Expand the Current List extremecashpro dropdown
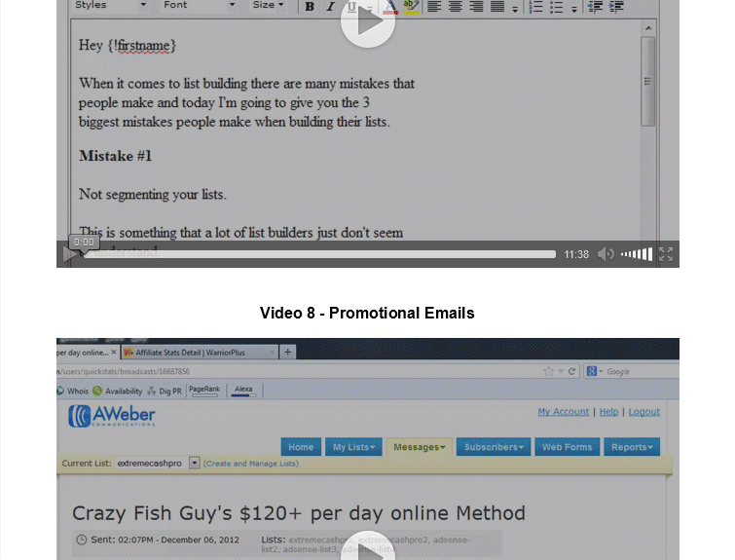The height and width of the screenshot is (560, 735). 157,464
